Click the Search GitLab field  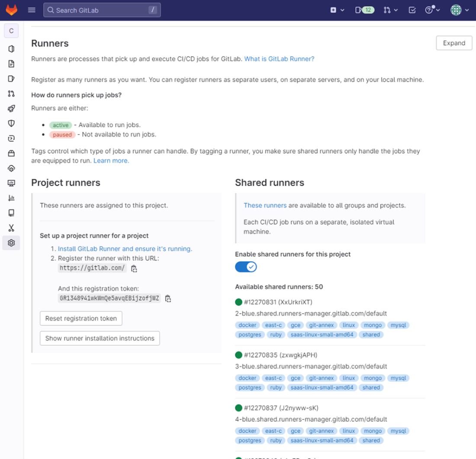click(102, 10)
